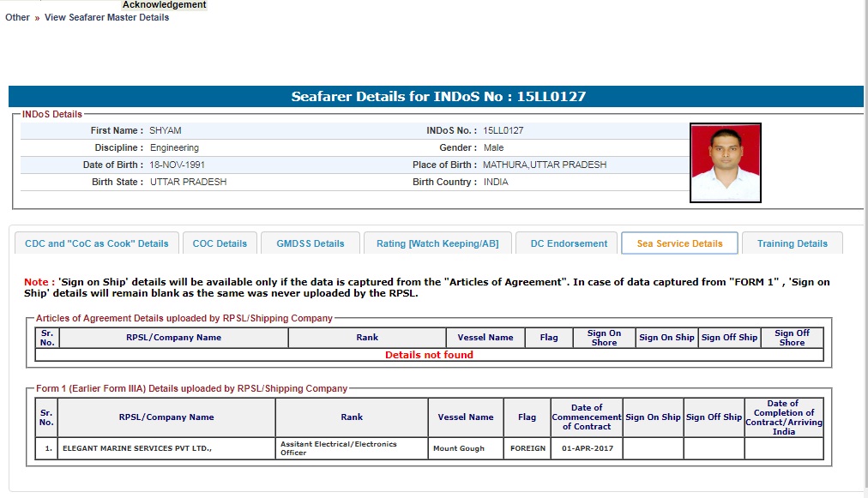Switch to the DC Endorsement tab

point(569,243)
